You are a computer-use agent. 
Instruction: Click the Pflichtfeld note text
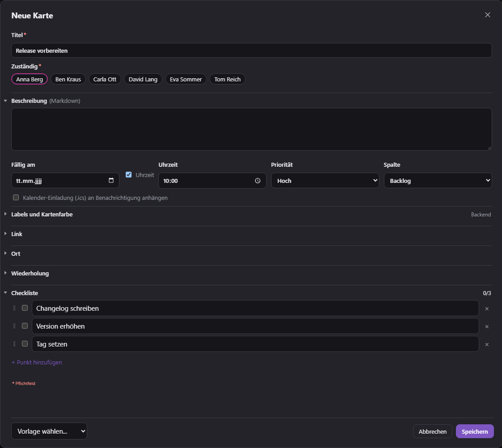point(24,383)
